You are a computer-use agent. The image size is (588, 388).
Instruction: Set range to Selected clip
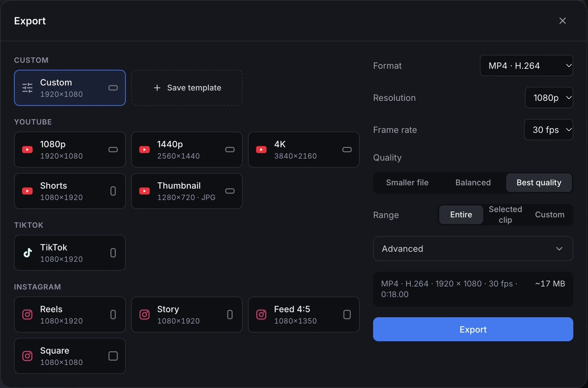(505, 214)
